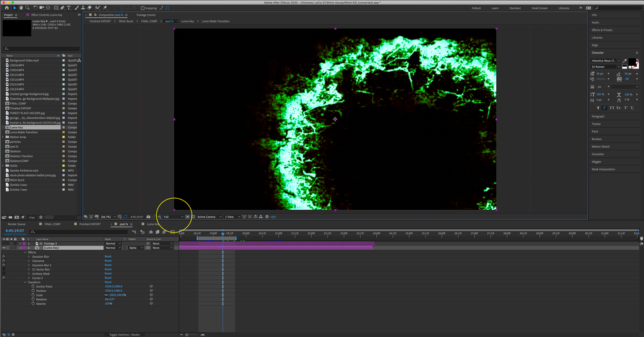Select Background Video.mp4 in the Project panel
Image resolution: width=644 pixels, height=337 pixels.
(25, 61)
